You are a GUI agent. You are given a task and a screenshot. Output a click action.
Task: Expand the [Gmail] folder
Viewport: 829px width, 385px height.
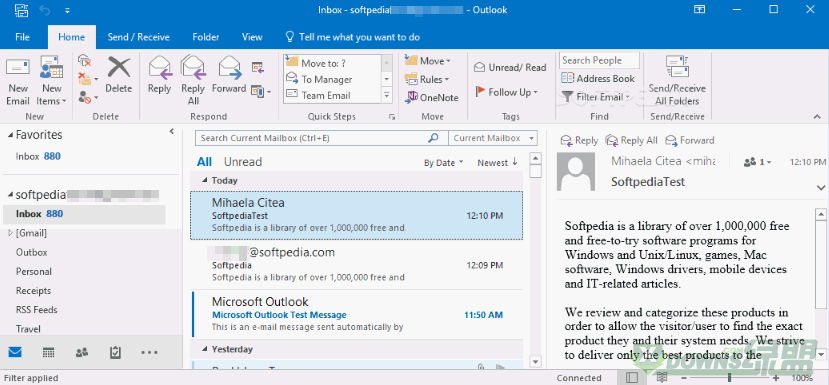pyautogui.click(x=10, y=233)
